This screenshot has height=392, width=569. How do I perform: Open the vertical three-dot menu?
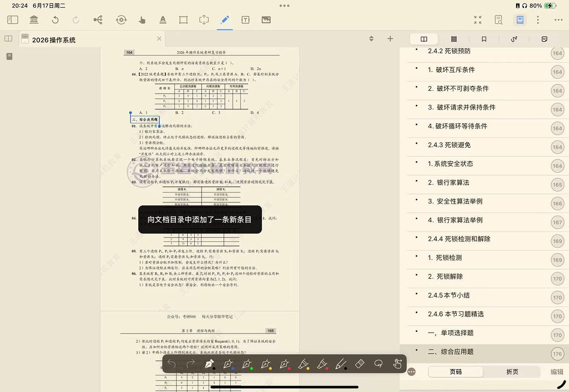pos(538,20)
